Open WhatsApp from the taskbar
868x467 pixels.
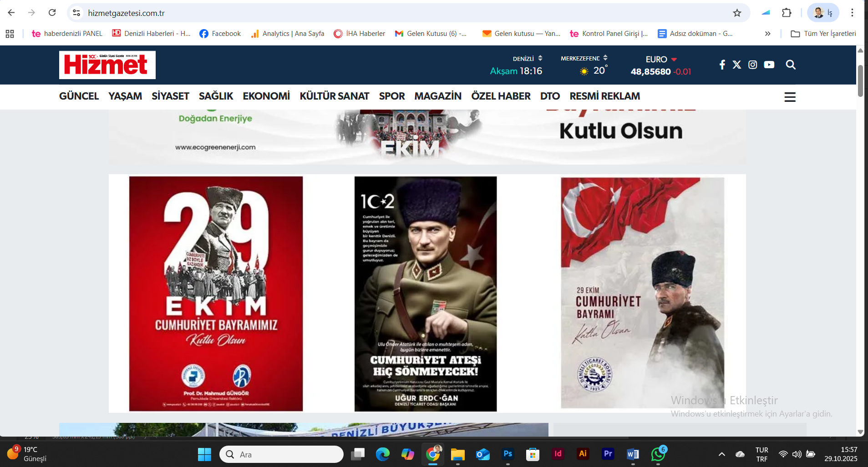tap(658, 454)
